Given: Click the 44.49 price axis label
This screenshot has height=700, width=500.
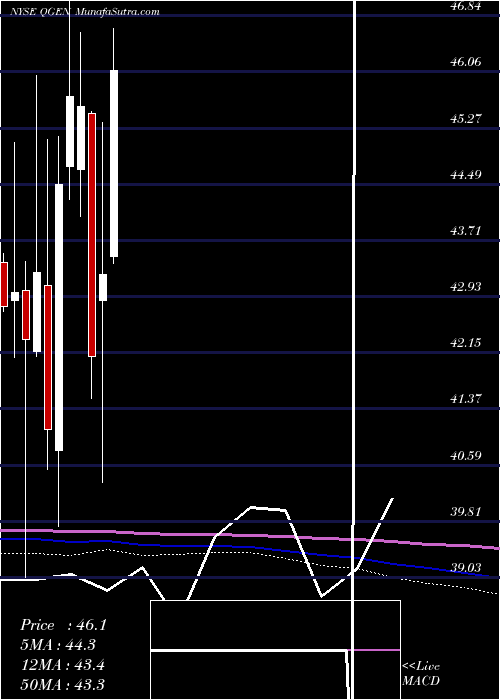Looking at the screenshot, I should coord(467,175).
